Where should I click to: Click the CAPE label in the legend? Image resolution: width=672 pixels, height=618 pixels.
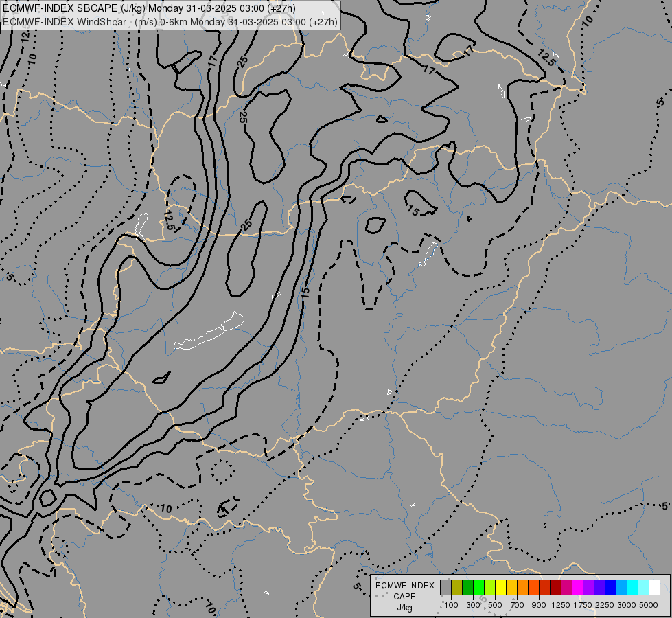(x=404, y=597)
